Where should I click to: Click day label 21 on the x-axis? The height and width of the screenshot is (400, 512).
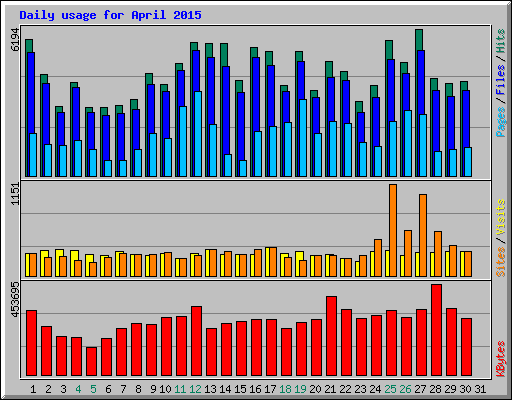click(x=330, y=389)
